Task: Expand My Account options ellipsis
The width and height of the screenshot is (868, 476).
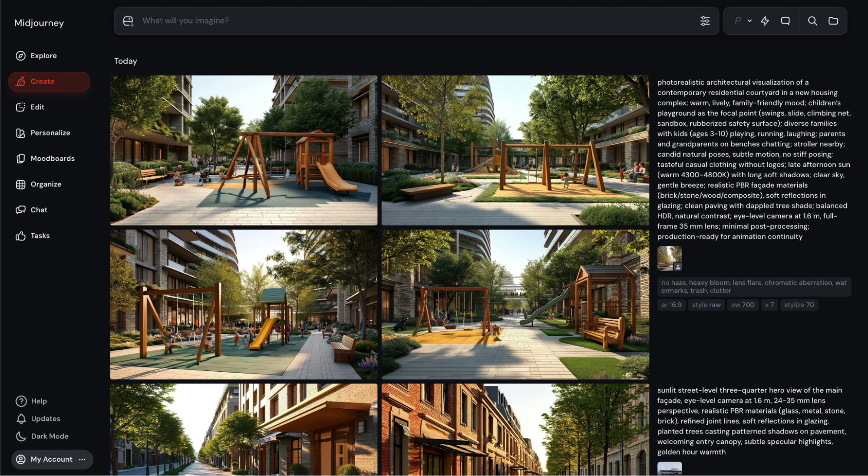Action: coord(82,459)
